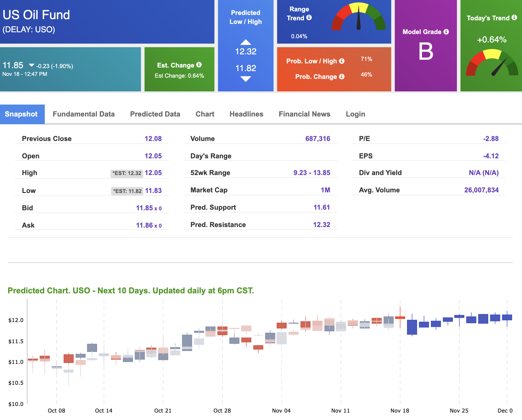
Task: Click the 71% Prob. Low / High value
Action: coord(366,59)
